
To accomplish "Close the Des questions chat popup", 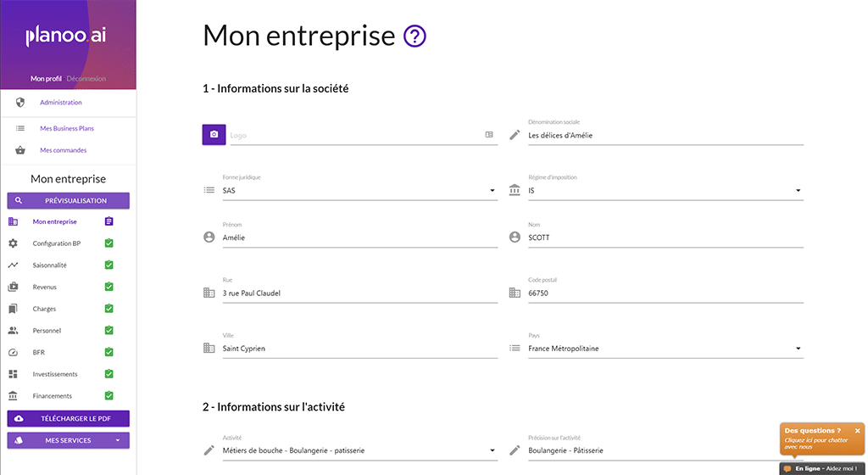I will pyautogui.click(x=858, y=431).
